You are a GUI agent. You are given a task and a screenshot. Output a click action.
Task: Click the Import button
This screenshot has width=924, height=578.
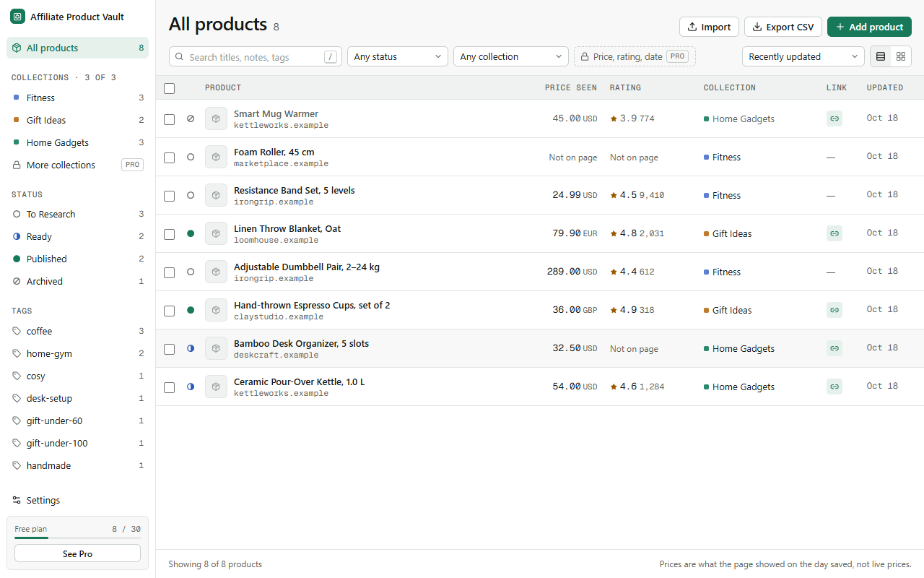click(x=709, y=27)
